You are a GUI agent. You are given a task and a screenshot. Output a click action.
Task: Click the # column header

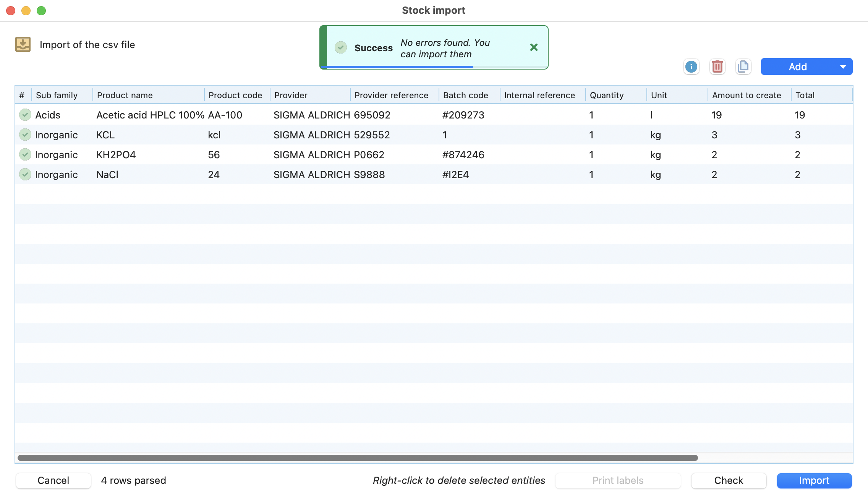pyautogui.click(x=23, y=95)
